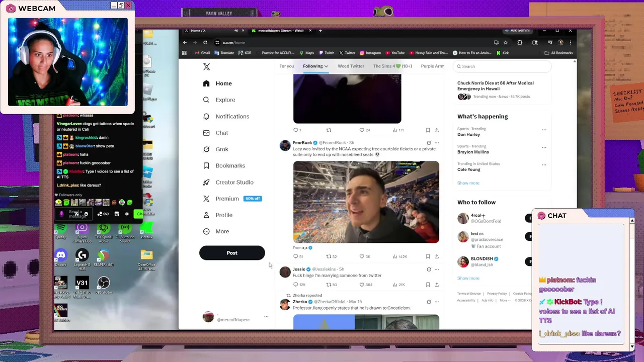Reply to the FearBuck post

(298, 256)
